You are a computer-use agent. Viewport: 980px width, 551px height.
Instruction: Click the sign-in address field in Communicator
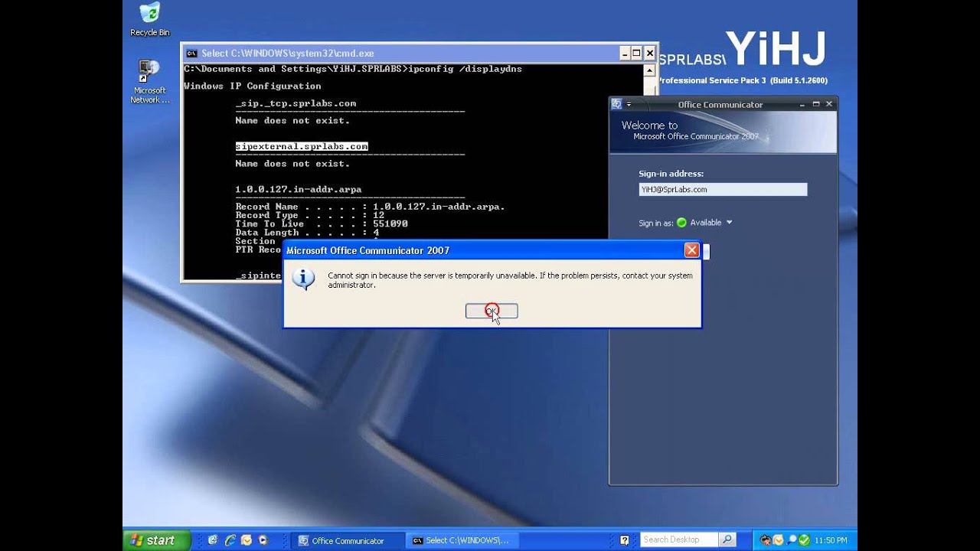point(723,189)
